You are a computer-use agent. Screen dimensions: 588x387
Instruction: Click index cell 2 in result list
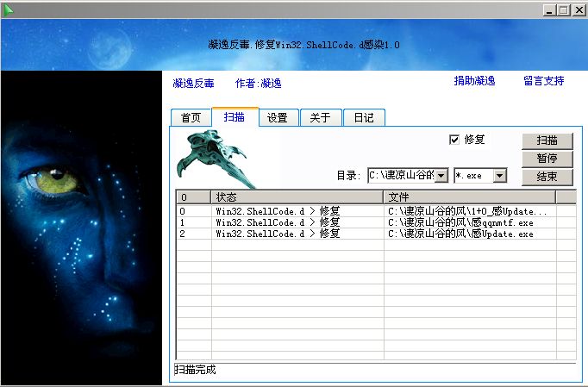183,234
